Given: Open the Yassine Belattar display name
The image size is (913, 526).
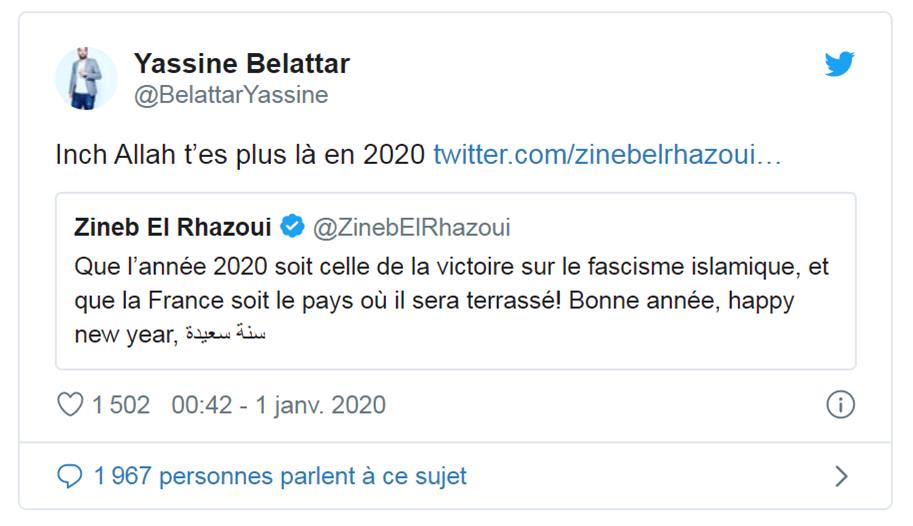Looking at the screenshot, I should coord(241,64).
